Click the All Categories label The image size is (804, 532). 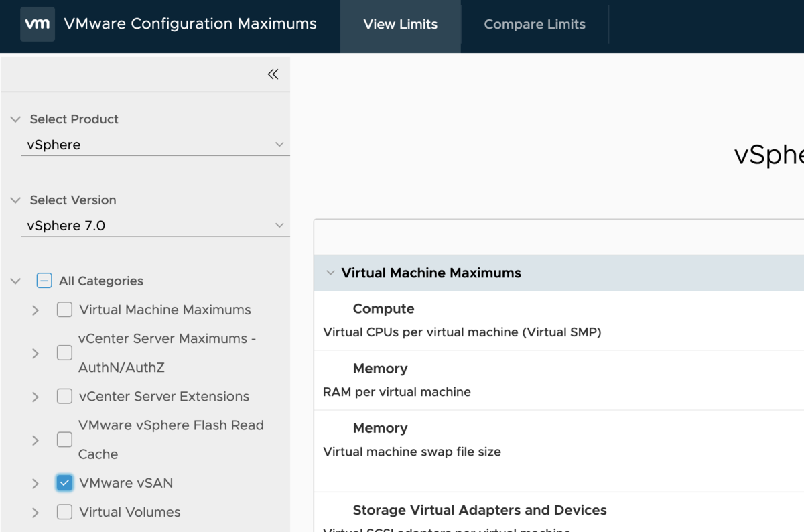click(101, 281)
